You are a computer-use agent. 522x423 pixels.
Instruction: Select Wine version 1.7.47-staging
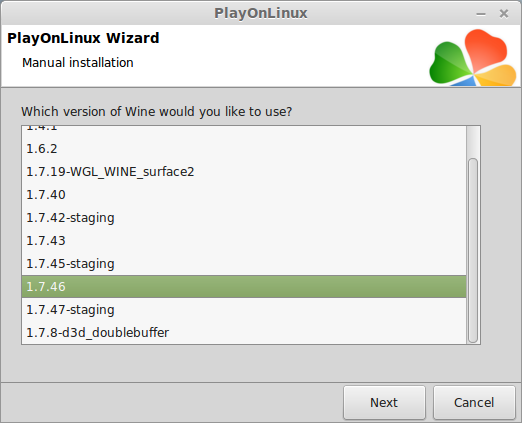[x=244, y=310]
